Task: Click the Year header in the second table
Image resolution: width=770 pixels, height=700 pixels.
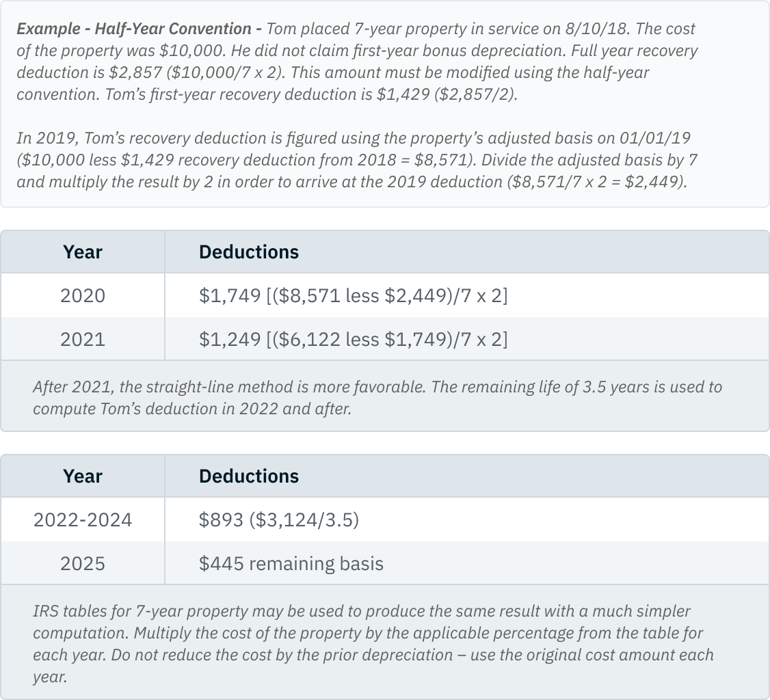Action: 83,476
